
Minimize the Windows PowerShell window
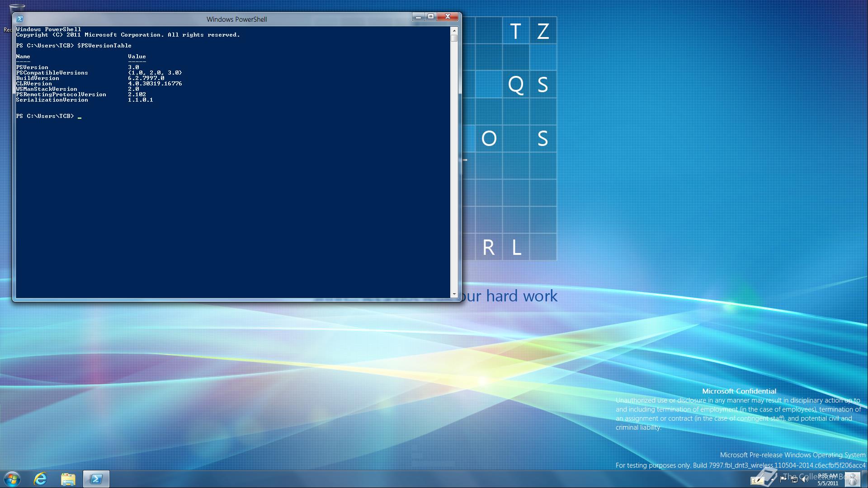[x=418, y=17]
